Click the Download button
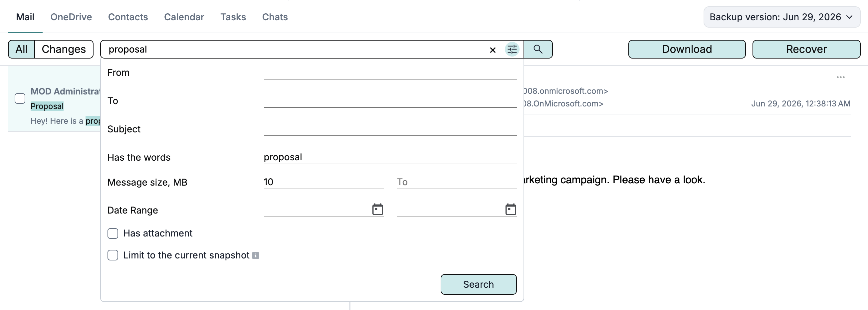 [x=687, y=49]
